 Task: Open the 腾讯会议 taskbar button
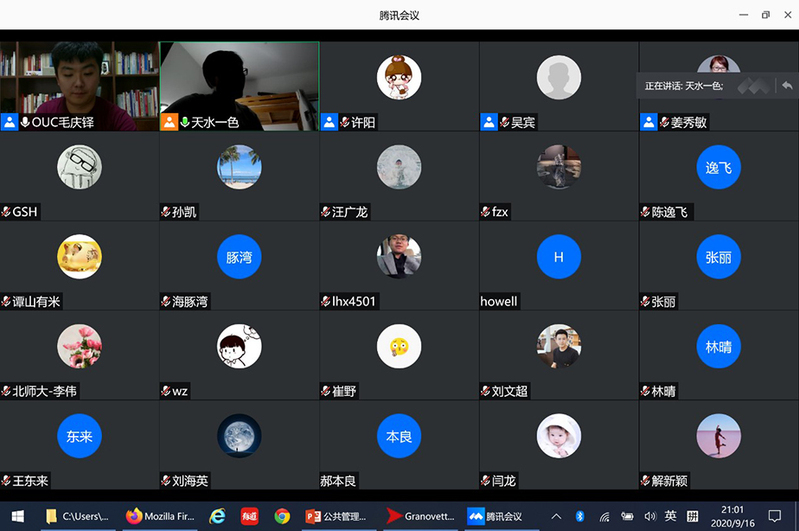(497, 516)
